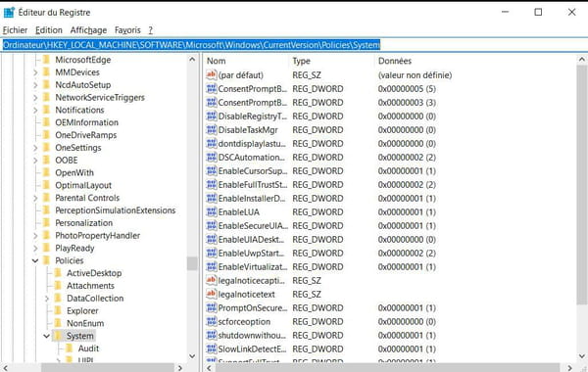Screen dimensions: 588x372
Task: Expand the DataCollection key
Action: [46, 299]
